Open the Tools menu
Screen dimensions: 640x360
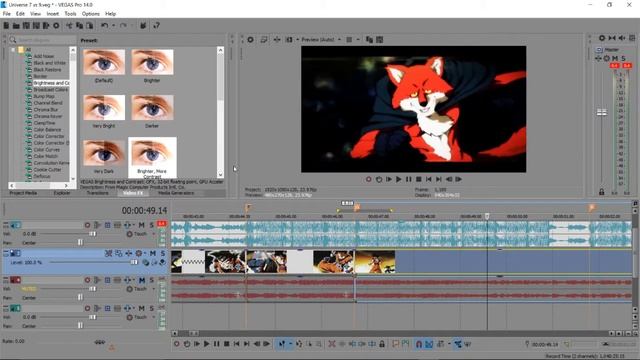tap(70, 13)
